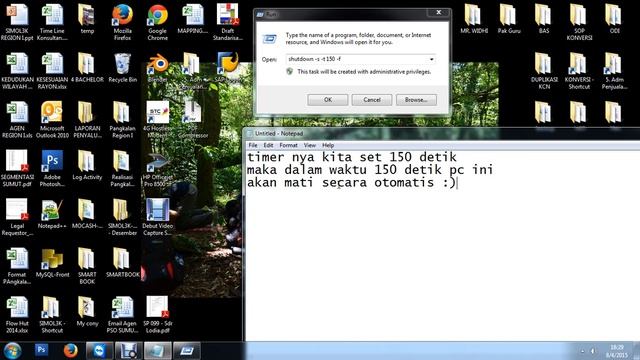The height and width of the screenshot is (360, 640).
Task: Open the Legal Requestor PDF file
Action: (17, 217)
